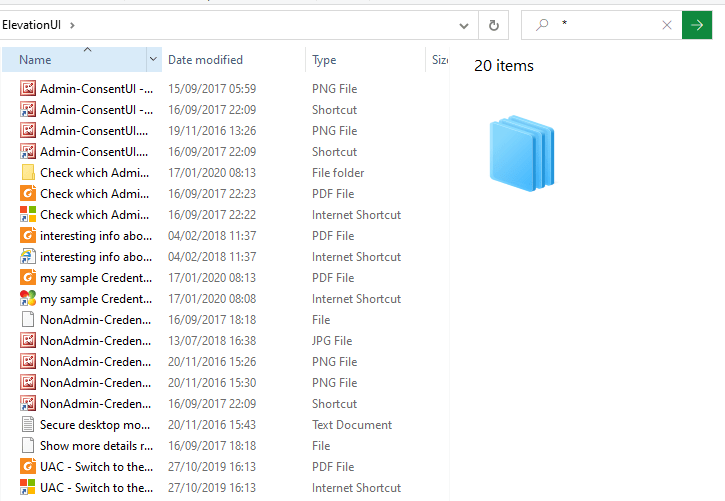Viewport: 725px width, 501px height.
Task: Click the date 13/07/2018 16:38
Action: [x=212, y=341]
